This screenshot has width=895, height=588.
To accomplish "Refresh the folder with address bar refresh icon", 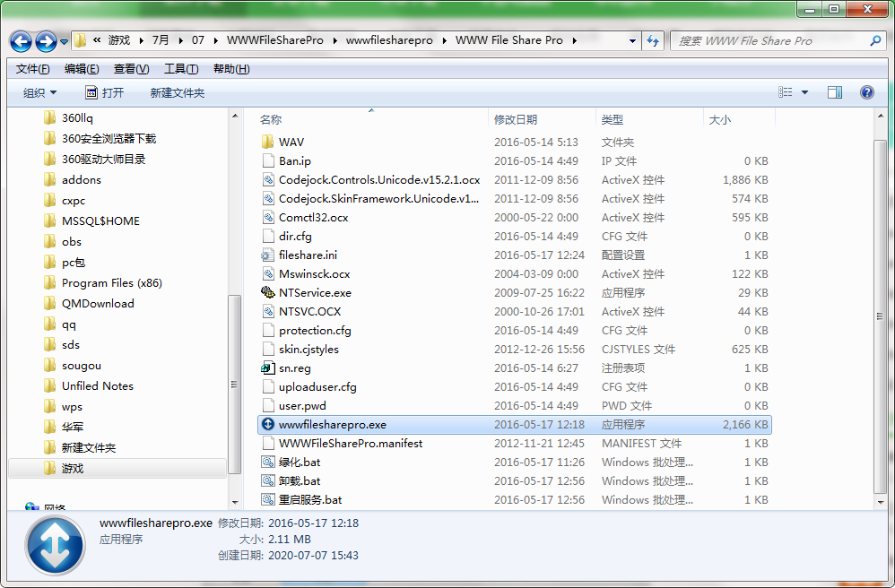I will (653, 40).
